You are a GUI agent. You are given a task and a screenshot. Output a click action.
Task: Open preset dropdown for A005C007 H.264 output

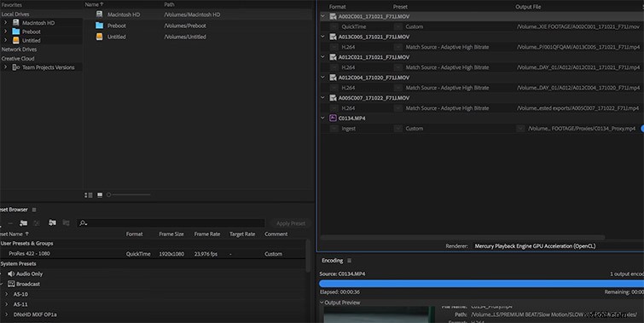coord(398,108)
